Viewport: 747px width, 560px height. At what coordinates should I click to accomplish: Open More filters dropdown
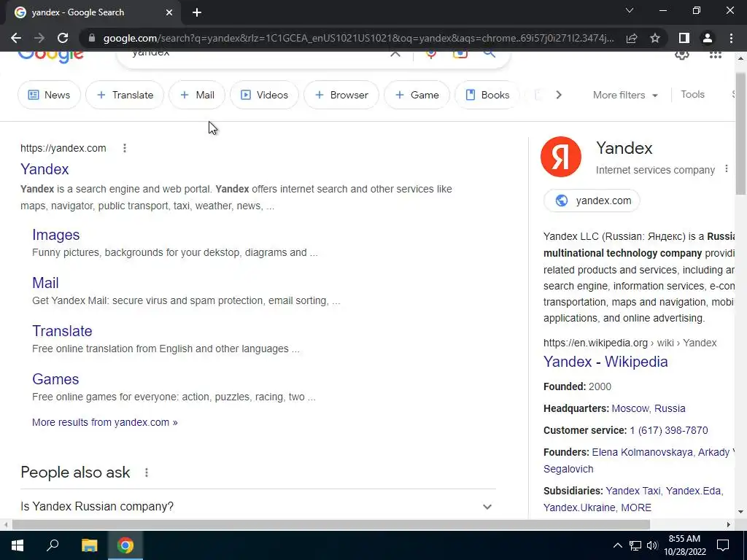tap(625, 95)
